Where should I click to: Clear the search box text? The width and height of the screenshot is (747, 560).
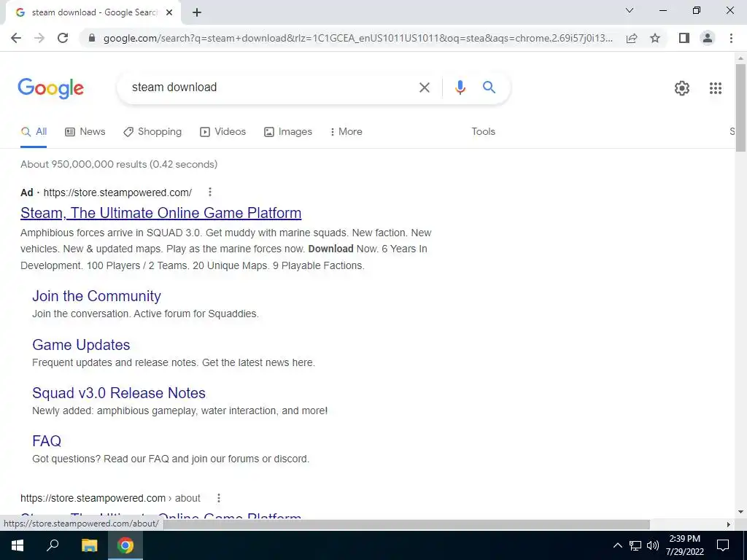pos(424,87)
